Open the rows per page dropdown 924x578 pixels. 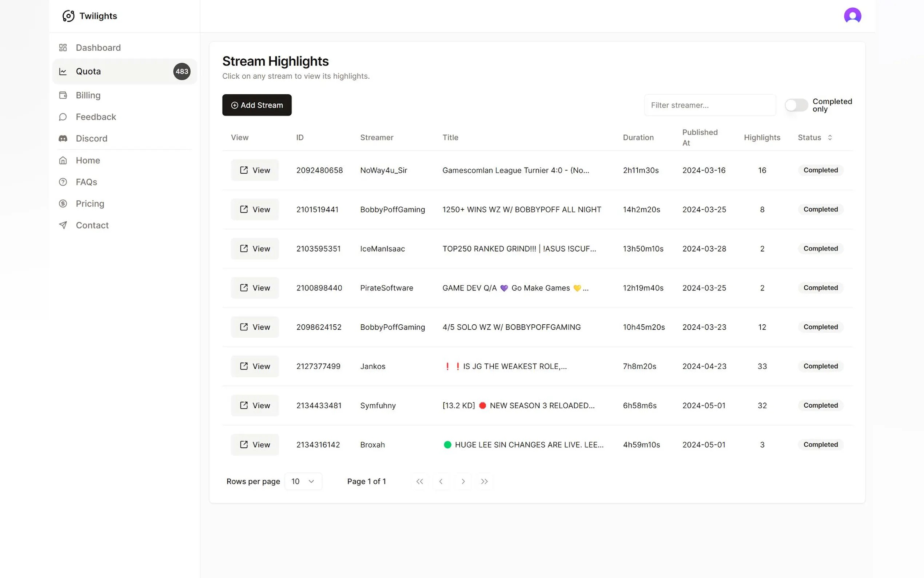303,481
